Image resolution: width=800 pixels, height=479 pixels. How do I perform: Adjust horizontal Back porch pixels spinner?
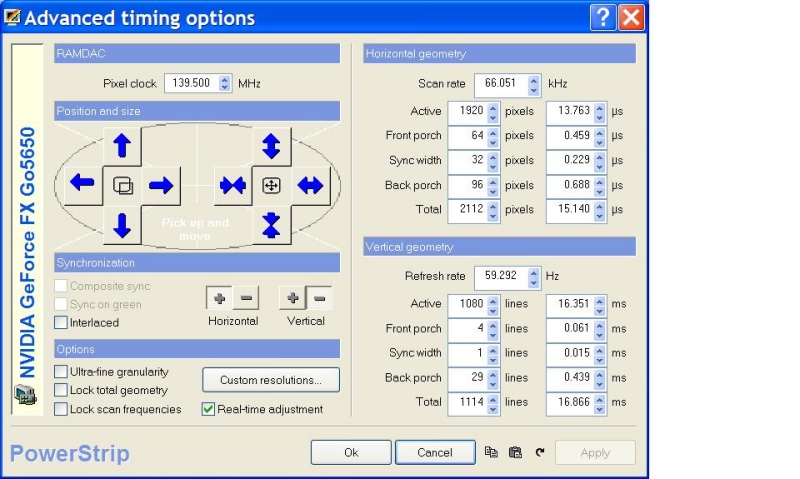coord(493,186)
